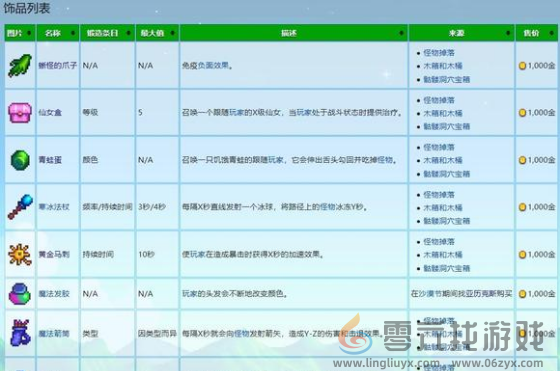Click the gold coin in 青蛙蛋 row
This screenshot has height=371, width=560.
(522, 160)
